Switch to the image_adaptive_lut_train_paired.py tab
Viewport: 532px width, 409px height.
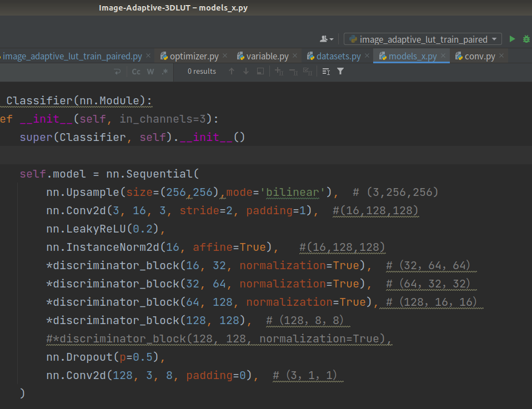coord(72,56)
